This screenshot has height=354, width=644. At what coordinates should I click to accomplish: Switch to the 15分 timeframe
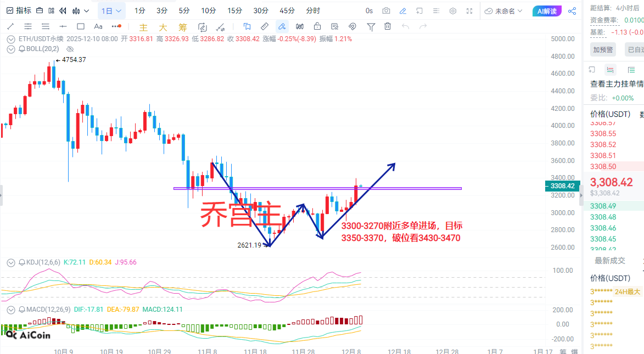click(234, 11)
